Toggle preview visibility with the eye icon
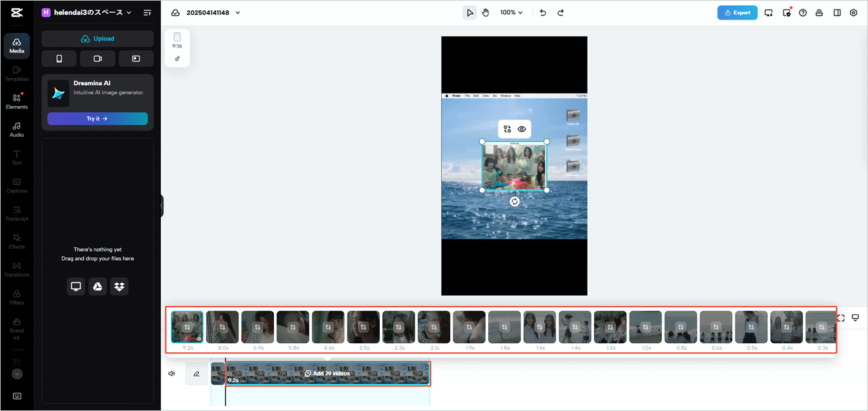868x411 pixels. point(521,129)
